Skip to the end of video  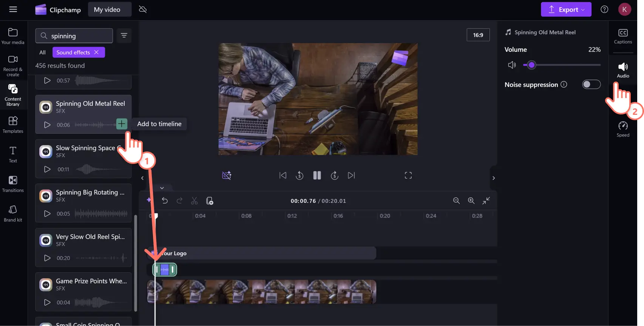(x=351, y=175)
